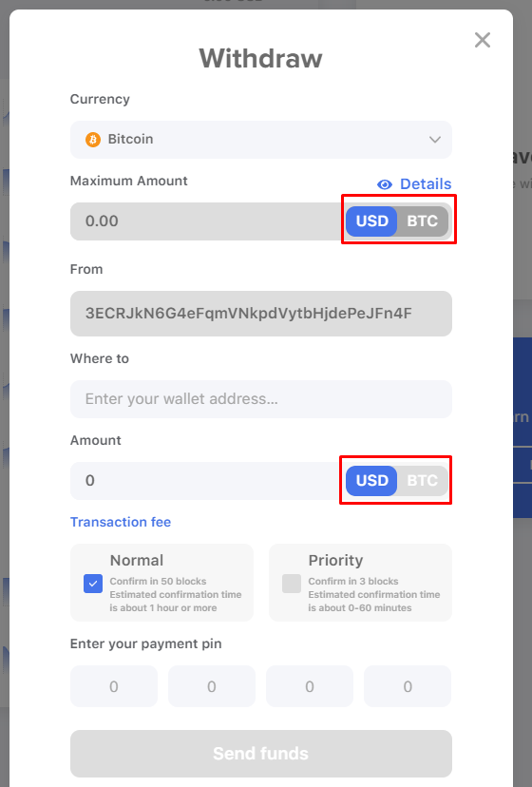Viewport: 532px width, 787px height.
Task: Focus the second payment pin box
Action: pyautogui.click(x=212, y=686)
